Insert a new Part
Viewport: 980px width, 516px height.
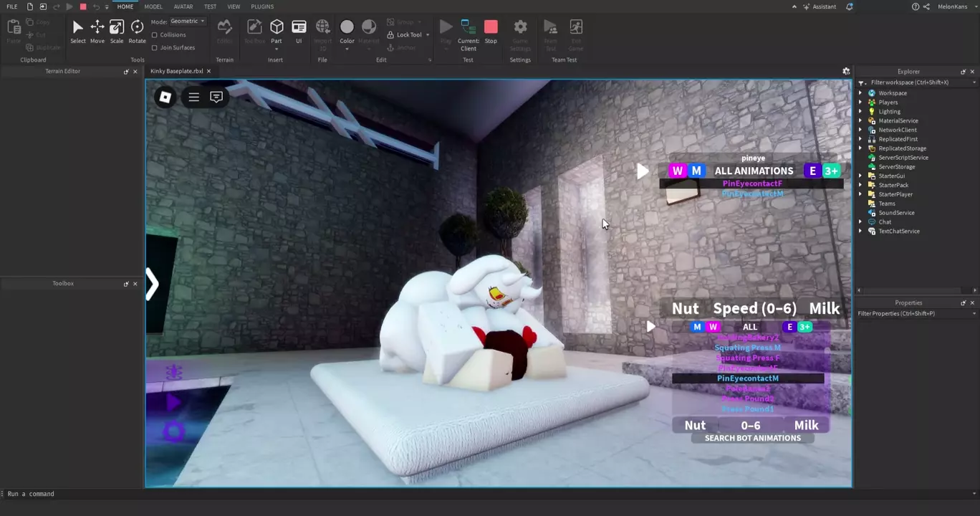coord(277,32)
